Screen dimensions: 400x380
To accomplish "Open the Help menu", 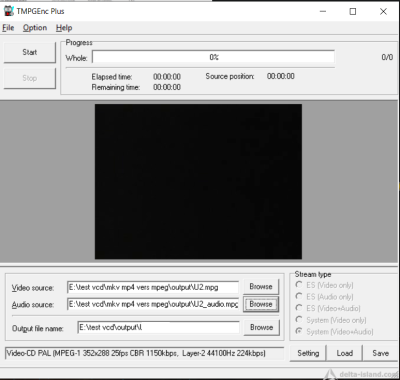I will tap(64, 28).
